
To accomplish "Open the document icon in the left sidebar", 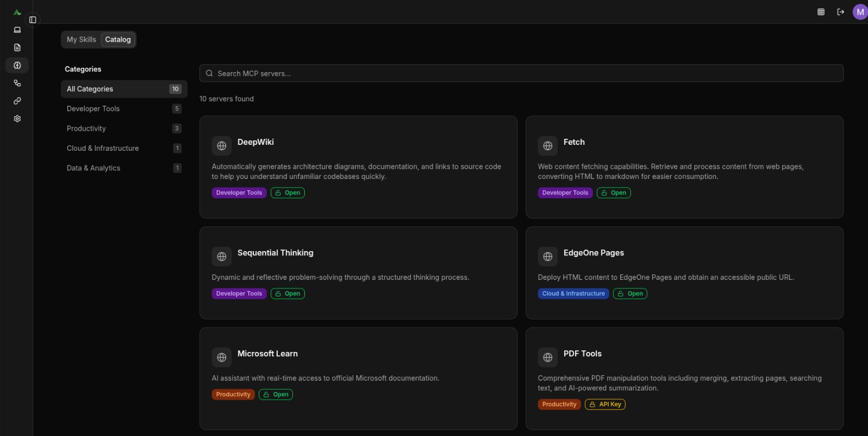I will click(17, 48).
